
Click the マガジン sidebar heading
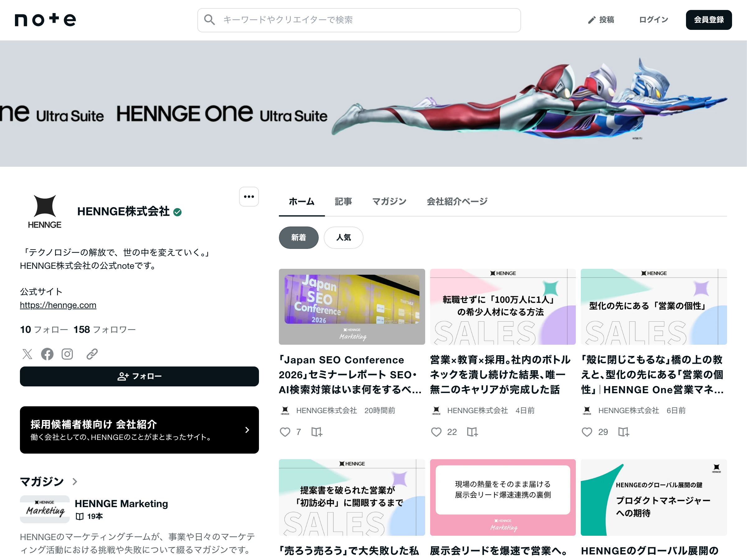(42, 481)
